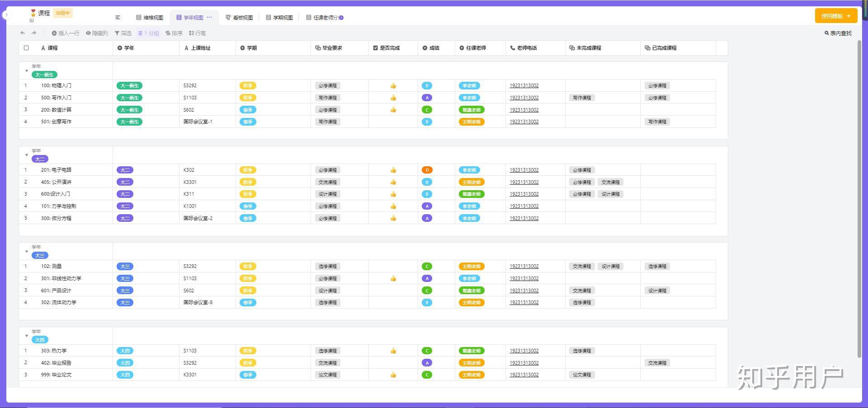This screenshot has height=408, width=868.
Task: Switch to the 学期视图 tab
Action: (x=279, y=18)
